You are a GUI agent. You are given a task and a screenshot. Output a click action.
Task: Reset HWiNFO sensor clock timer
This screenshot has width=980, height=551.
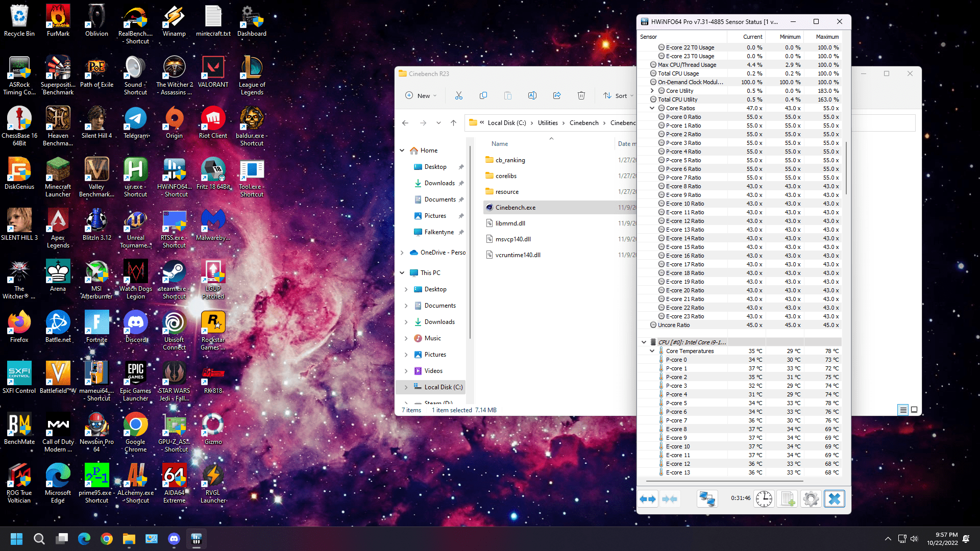point(764,498)
